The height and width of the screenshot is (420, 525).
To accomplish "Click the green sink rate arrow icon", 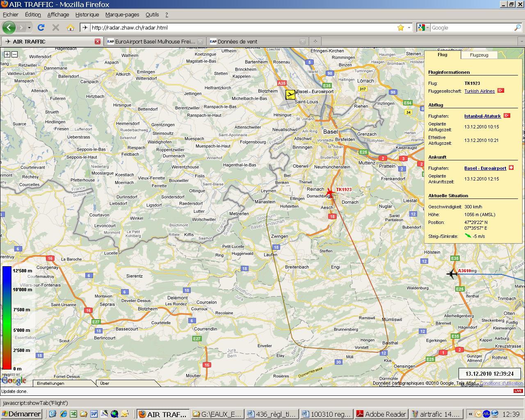I will coord(468,236).
